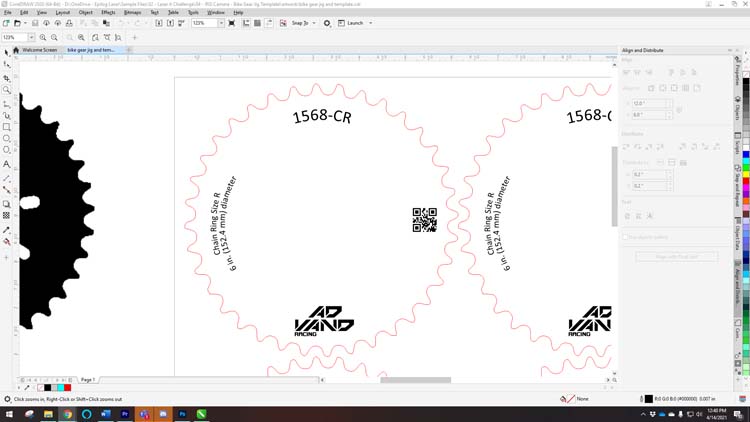750x422 pixels.
Task: Select the Page 1 tab
Action: point(88,379)
